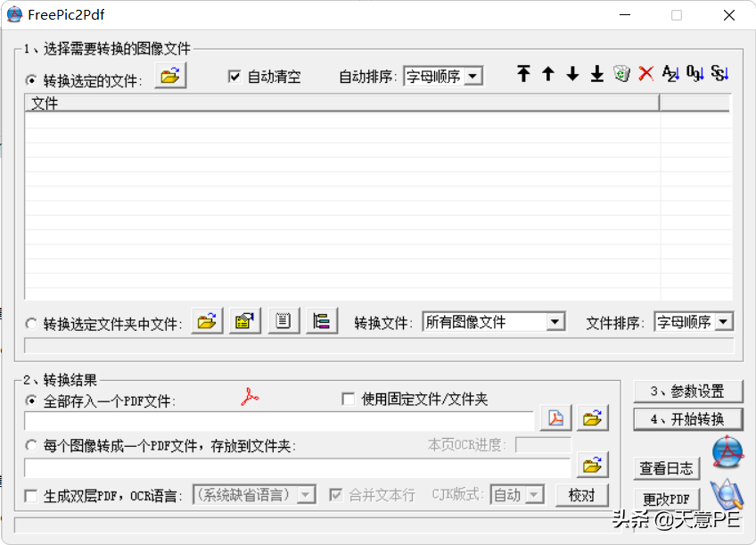This screenshot has height=545, width=756.
Task: Move selected file to top of list
Action: point(523,73)
